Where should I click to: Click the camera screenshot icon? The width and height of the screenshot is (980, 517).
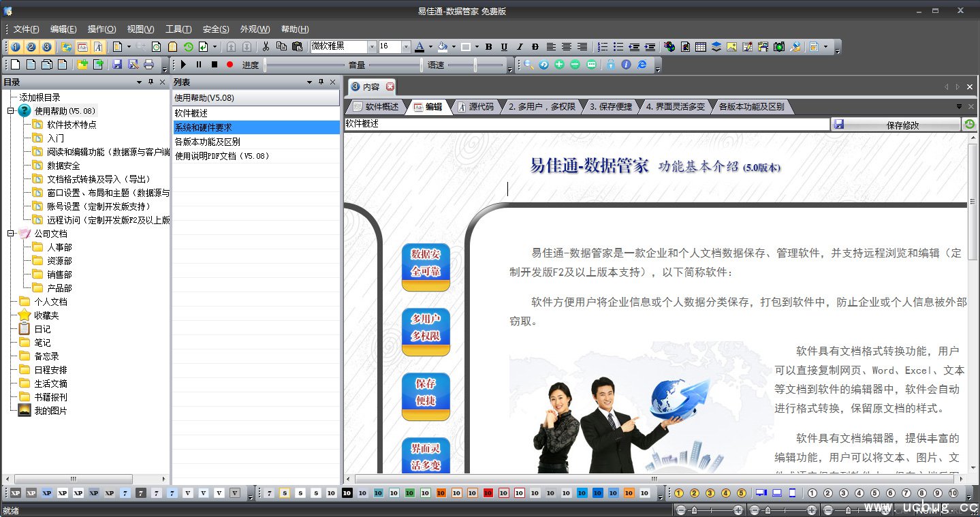tap(779, 46)
